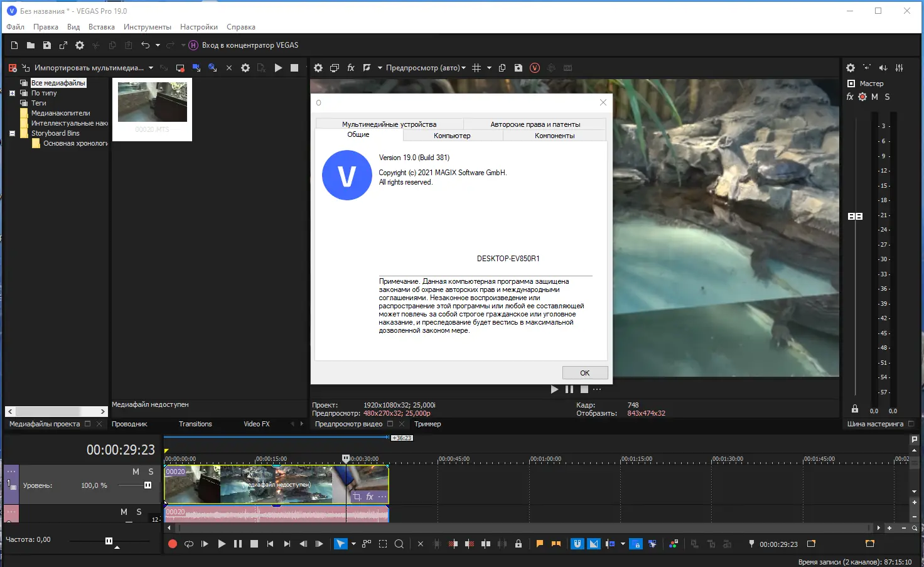Viewport: 924px width, 567px height.
Task: Click the event pan/crop icon on video clip
Action: (x=357, y=497)
